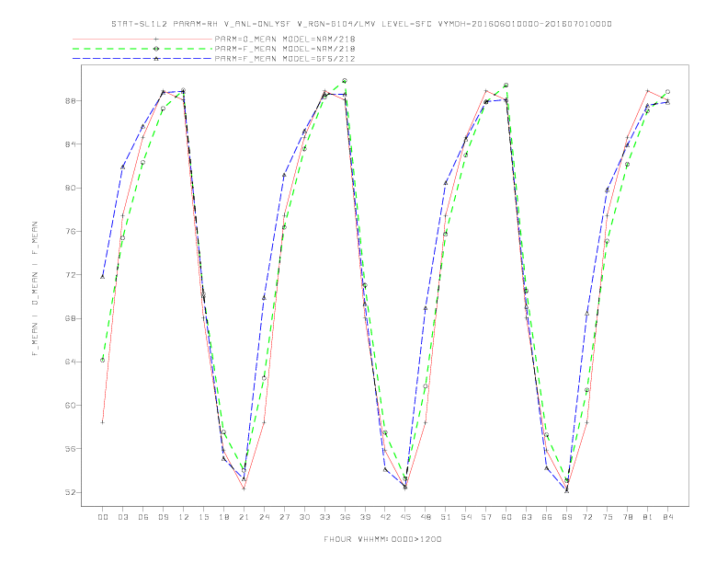The image size is (728, 563).
Task: Click x-axis tick label 51
Action: point(446,517)
